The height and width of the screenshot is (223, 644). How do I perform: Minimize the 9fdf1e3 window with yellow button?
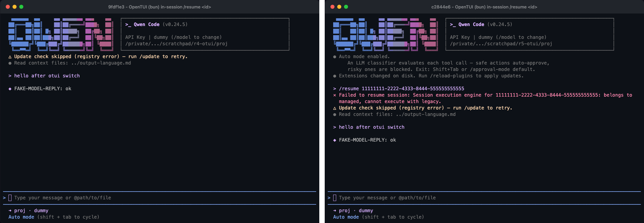click(x=15, y=7)
